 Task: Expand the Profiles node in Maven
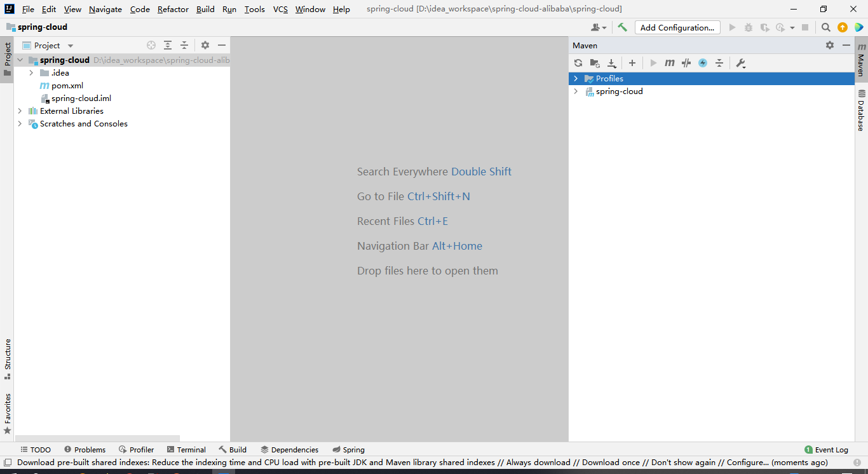point(576,79)
